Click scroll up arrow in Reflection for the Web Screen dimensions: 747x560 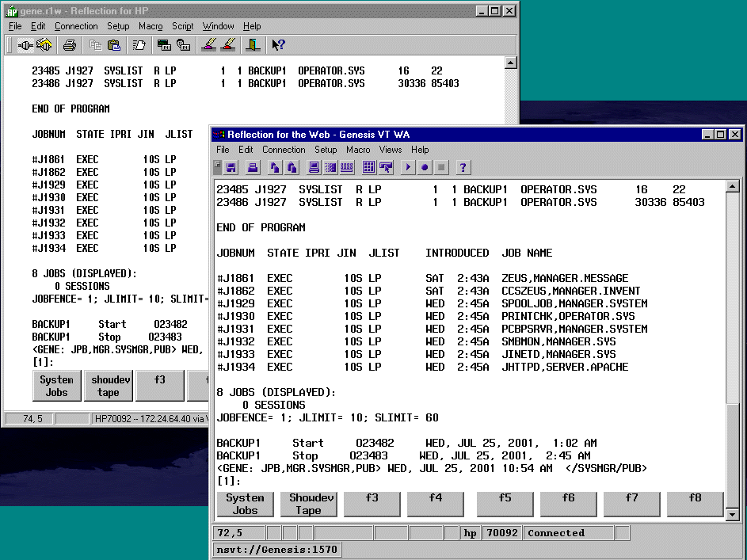coord(732,186)
